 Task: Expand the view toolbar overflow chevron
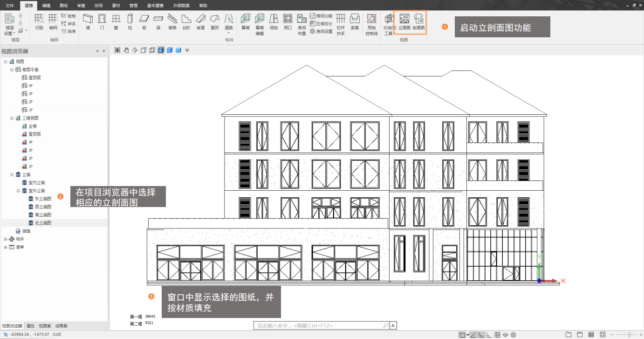pyautogui.click(x=187, y=50)
